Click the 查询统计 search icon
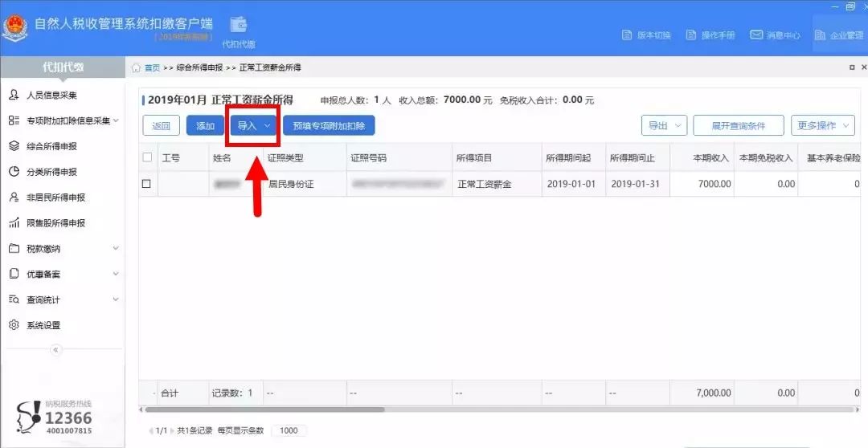This screenshot has height=448, width=868. tap(14, 299)
